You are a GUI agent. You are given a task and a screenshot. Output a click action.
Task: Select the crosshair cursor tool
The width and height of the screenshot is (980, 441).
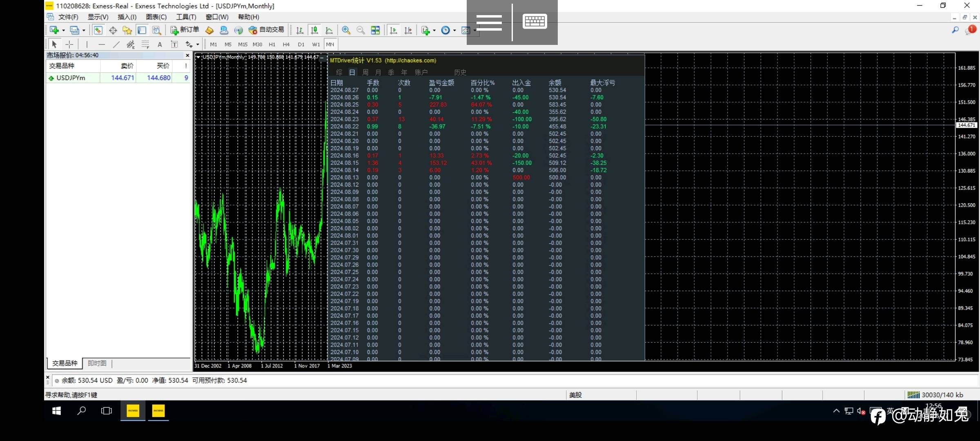[69, 45]
